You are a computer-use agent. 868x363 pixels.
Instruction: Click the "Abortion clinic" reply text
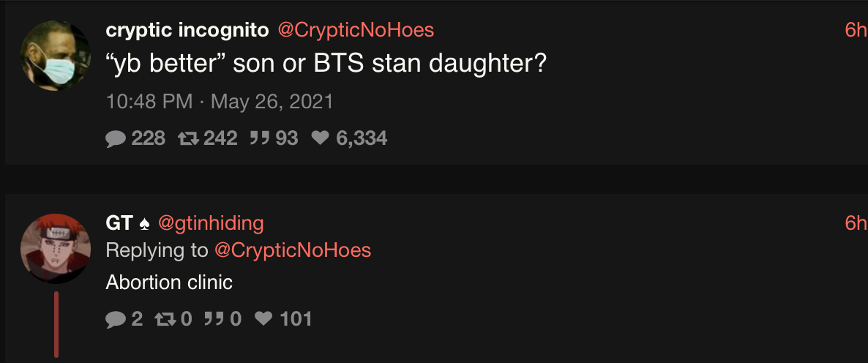coord(169,282)
